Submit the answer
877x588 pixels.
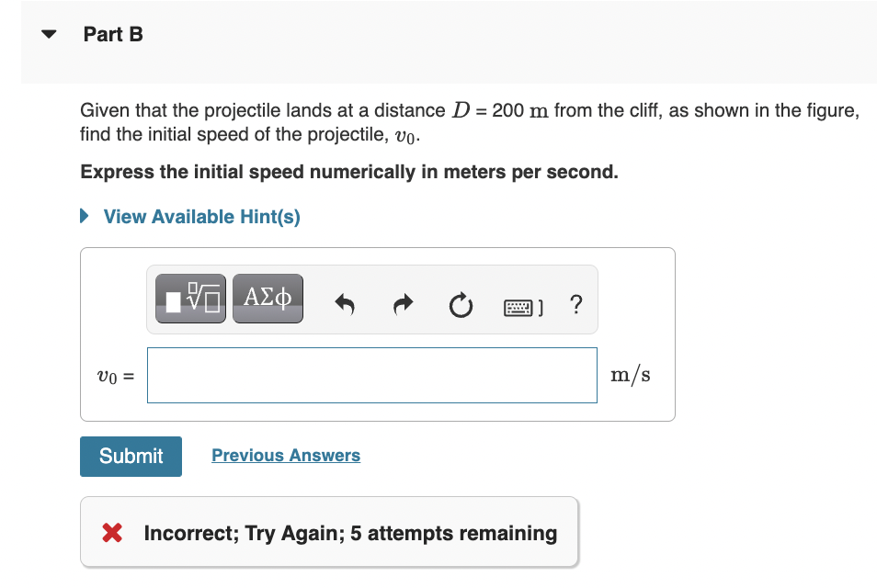tap(131, 456)
